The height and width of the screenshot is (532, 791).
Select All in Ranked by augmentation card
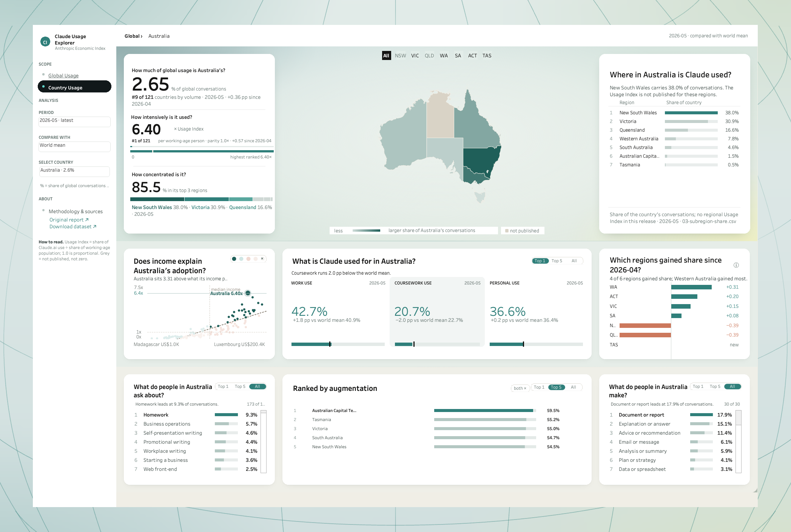pyautogui.click(x=573, y=387)
